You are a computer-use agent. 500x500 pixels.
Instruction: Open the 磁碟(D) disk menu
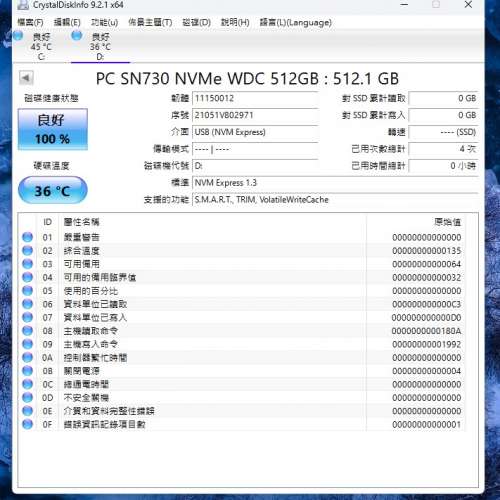coord(196,23)
